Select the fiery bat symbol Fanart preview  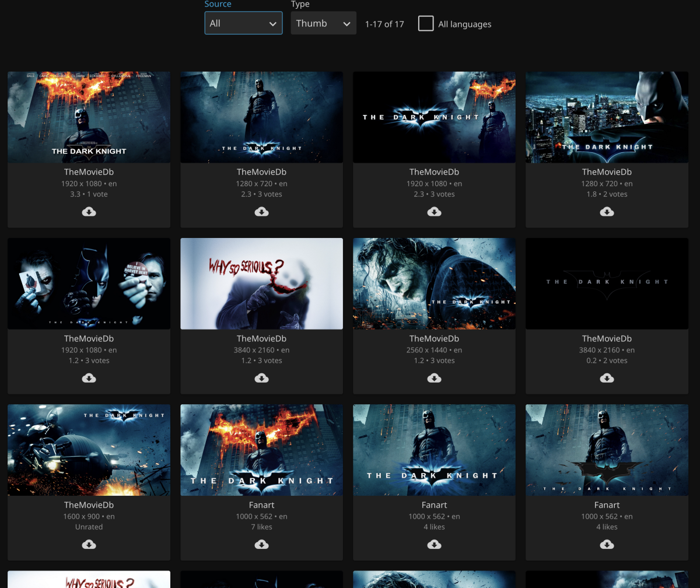(261, 450)
